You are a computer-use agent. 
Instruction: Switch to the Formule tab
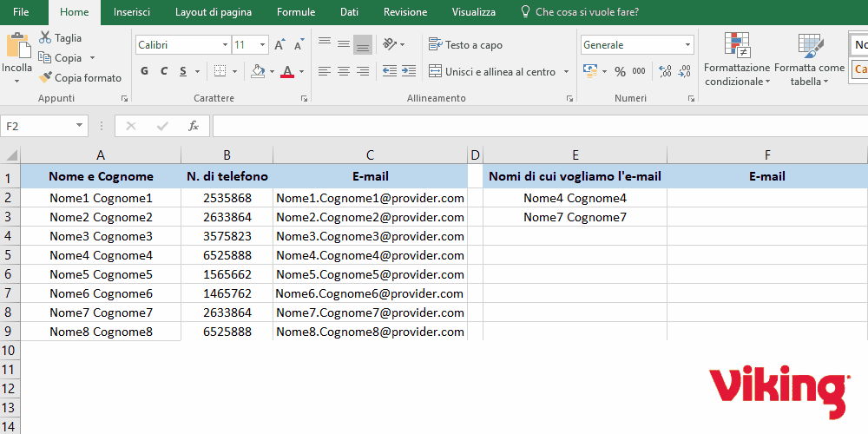[x=296, y=12]
